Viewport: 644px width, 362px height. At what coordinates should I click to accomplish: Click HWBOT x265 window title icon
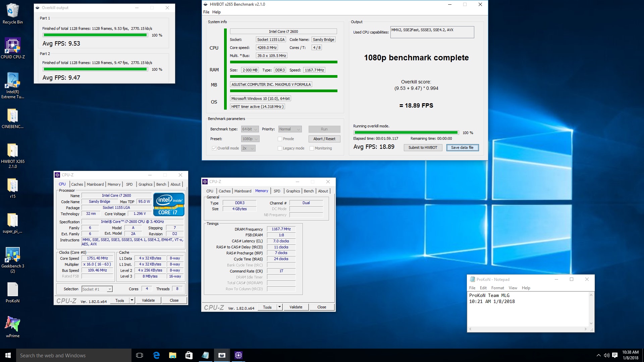point(205,4)
